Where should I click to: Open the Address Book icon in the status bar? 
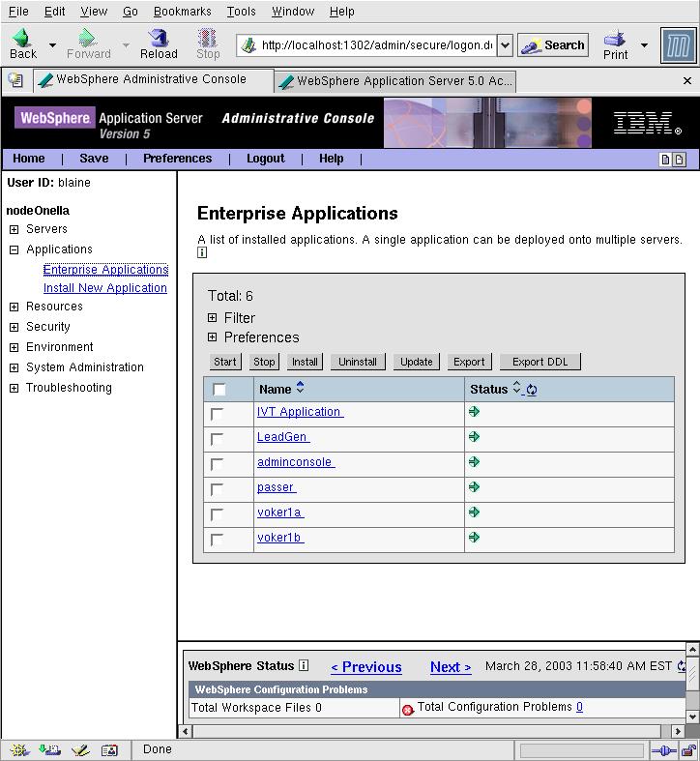tap(109, 750)
